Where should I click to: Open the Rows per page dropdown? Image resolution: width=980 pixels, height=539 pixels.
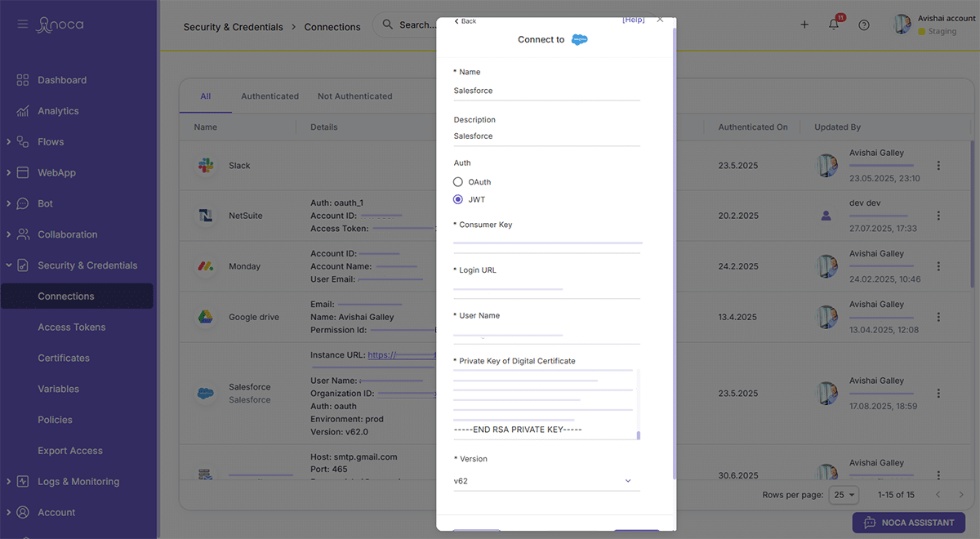[x=844, y=495]
